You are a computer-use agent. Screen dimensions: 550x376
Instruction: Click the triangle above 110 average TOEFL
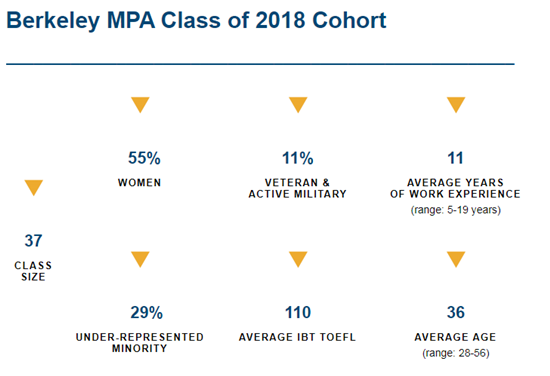click(x=298, y=259)
